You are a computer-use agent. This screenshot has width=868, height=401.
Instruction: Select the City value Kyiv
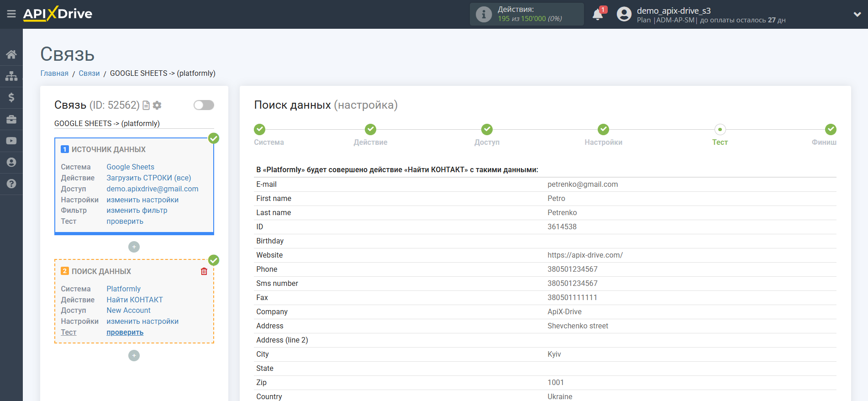[554, 354]
